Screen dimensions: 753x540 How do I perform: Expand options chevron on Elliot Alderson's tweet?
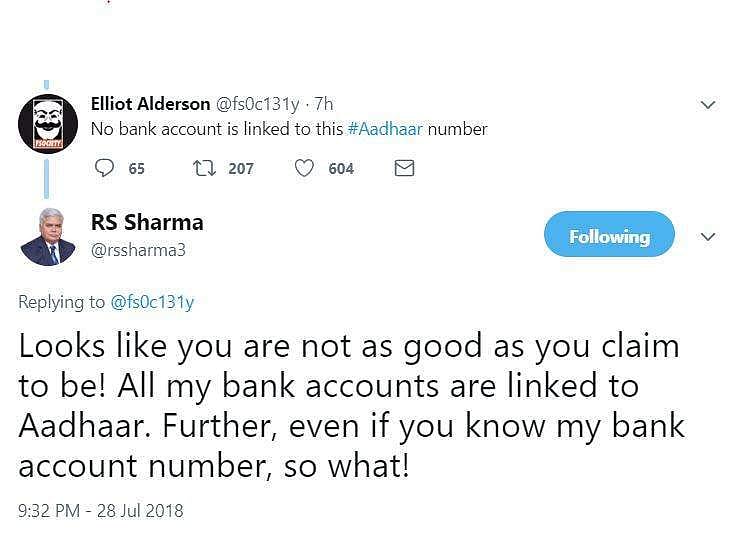(708, 105)
